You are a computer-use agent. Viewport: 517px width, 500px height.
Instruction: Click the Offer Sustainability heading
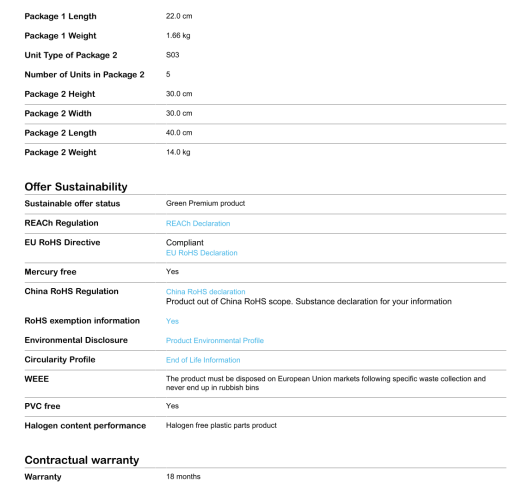point(76,187)
